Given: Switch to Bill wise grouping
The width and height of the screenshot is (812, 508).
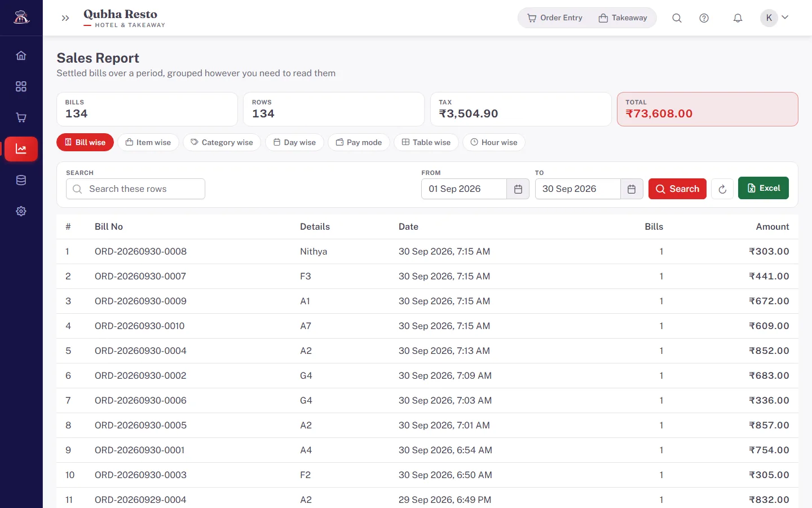Looking at the screenshot, I should pos(85,142).
